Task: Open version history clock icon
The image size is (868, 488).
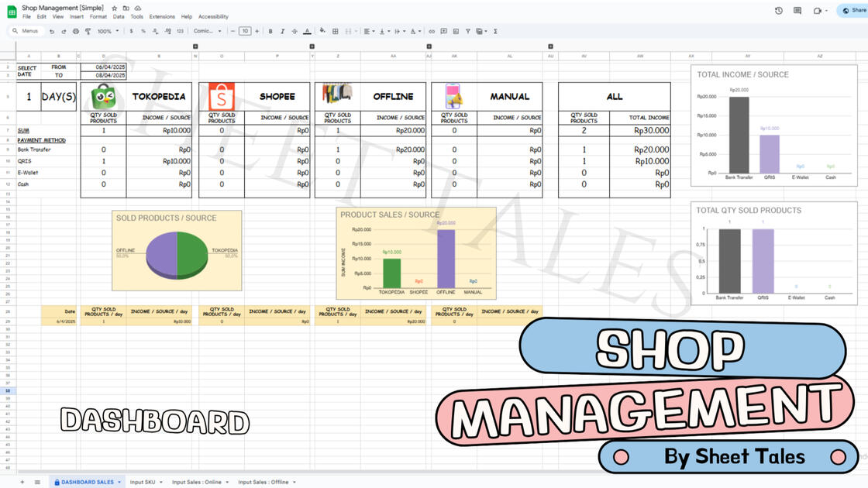Action: point(778,11)
